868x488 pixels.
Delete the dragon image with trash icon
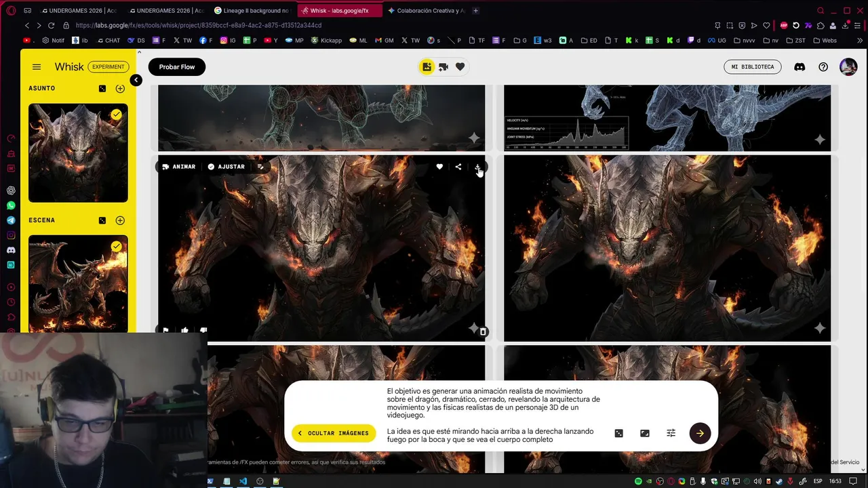(x=483, y=332)
